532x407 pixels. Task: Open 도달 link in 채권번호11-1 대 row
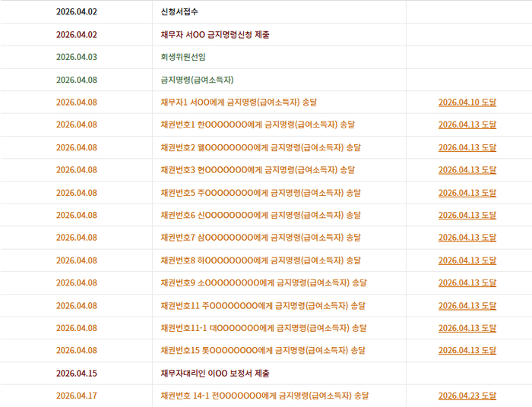[x=467, y=328]
